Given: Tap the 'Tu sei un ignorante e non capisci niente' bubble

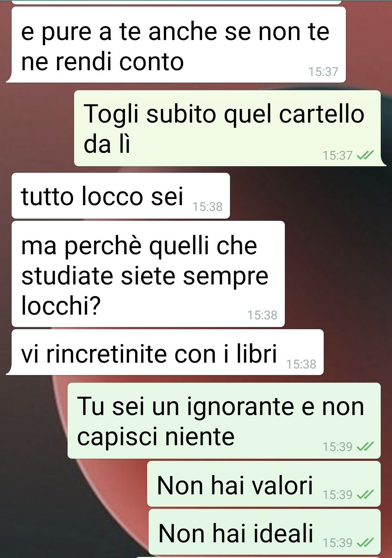Looking at the screenshot, I should [x=224, y=421].
